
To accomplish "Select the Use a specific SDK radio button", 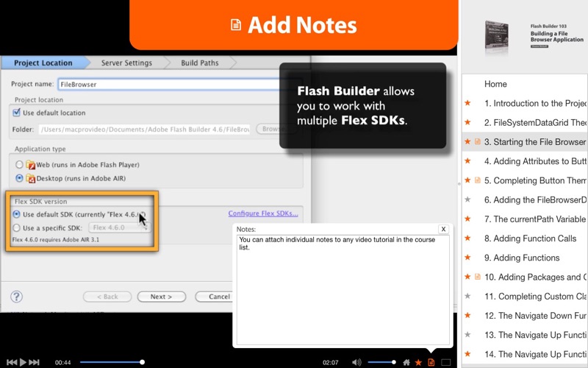I will (16, 228).
